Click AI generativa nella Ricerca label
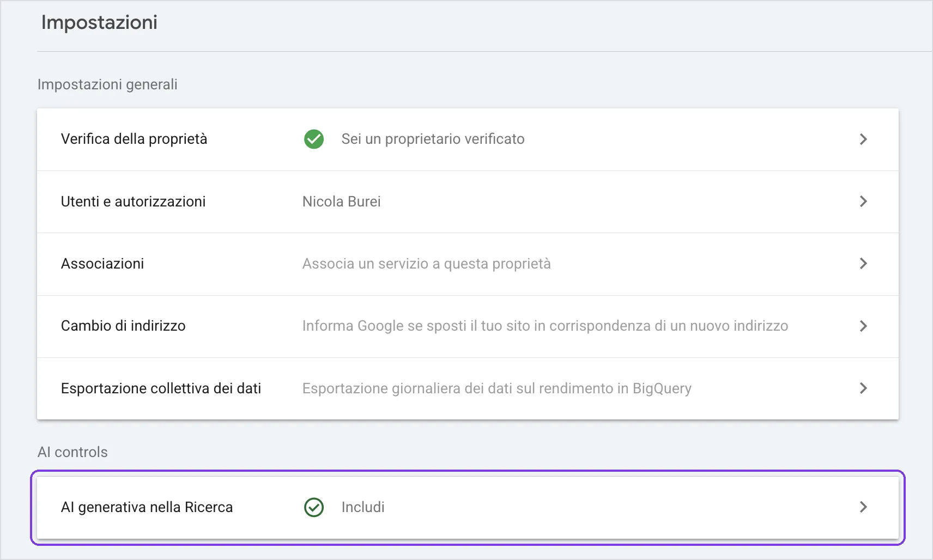Screen dimensions: 933x560 pyautogui.click(x=147, y=507)
